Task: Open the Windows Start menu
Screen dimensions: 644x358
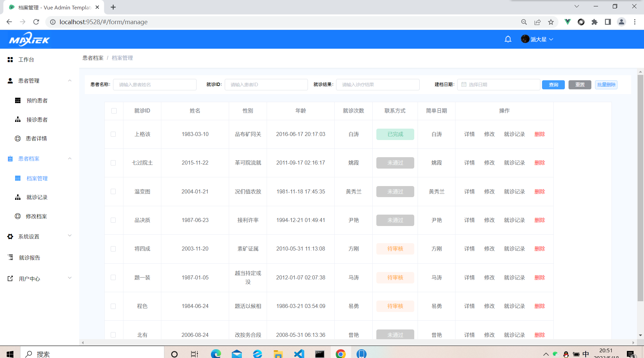Action: coord(10,354)
